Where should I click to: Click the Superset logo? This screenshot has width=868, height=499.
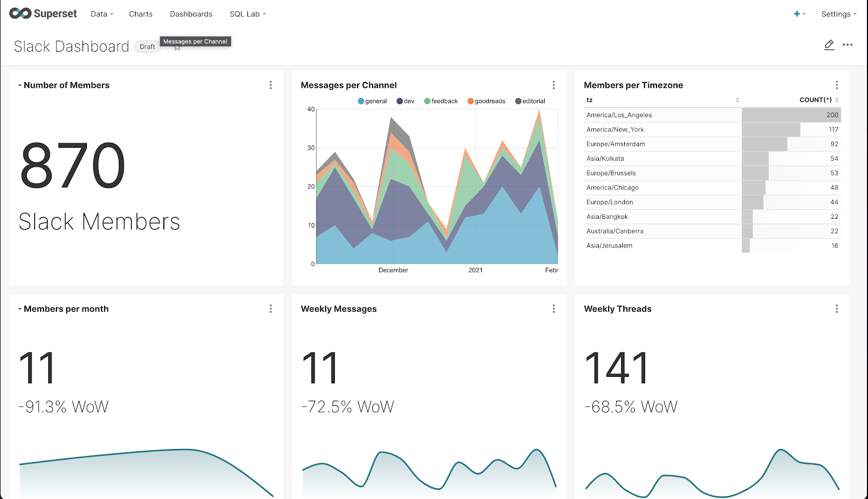click(43, 14)
